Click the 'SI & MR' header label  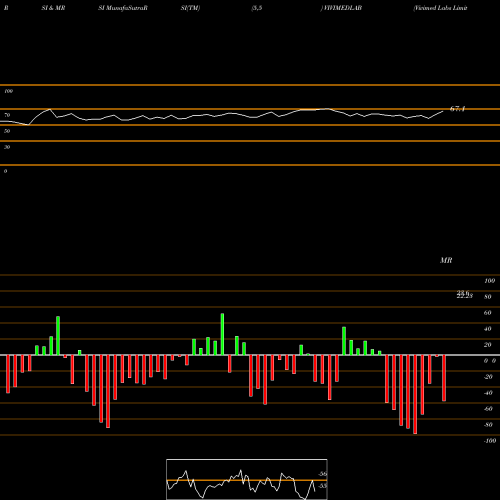(x=53, y=8)
